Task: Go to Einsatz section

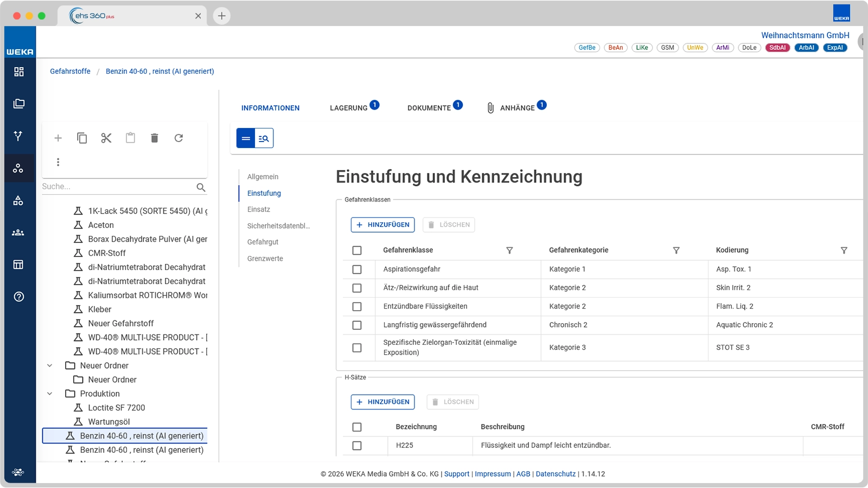Action: [x=259, y=209]
